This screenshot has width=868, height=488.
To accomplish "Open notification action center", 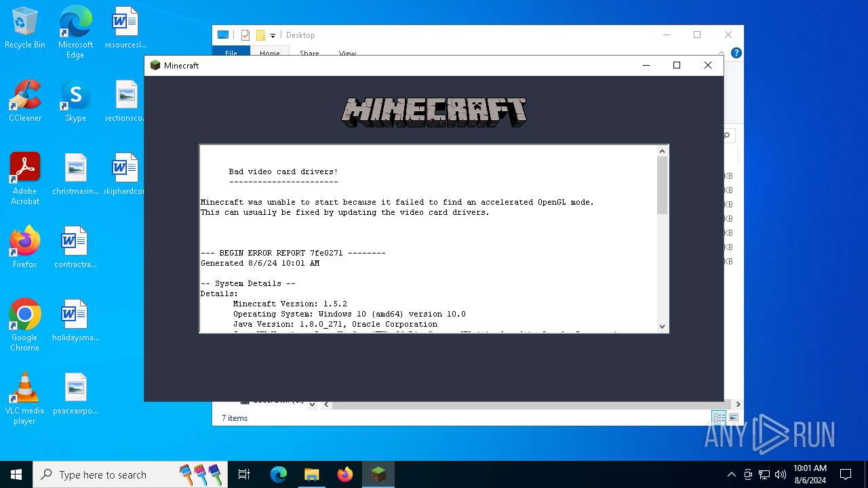I will pyautogui.click(x=846, y=474).
